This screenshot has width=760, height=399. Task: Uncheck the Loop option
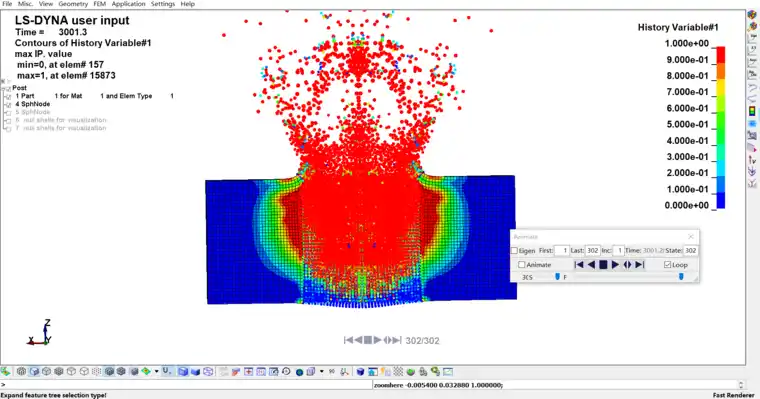(x=667, y=265)
